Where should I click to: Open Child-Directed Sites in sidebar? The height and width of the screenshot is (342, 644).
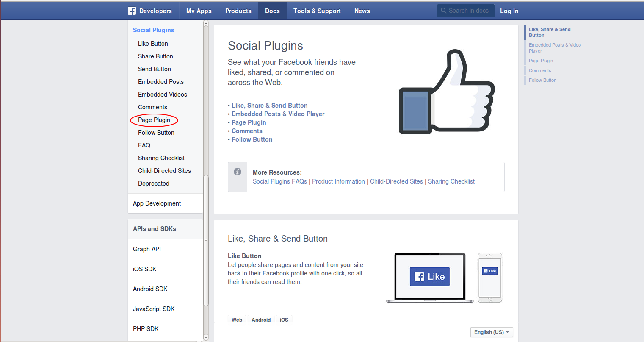pyautogui.click(x=164, y=171)
